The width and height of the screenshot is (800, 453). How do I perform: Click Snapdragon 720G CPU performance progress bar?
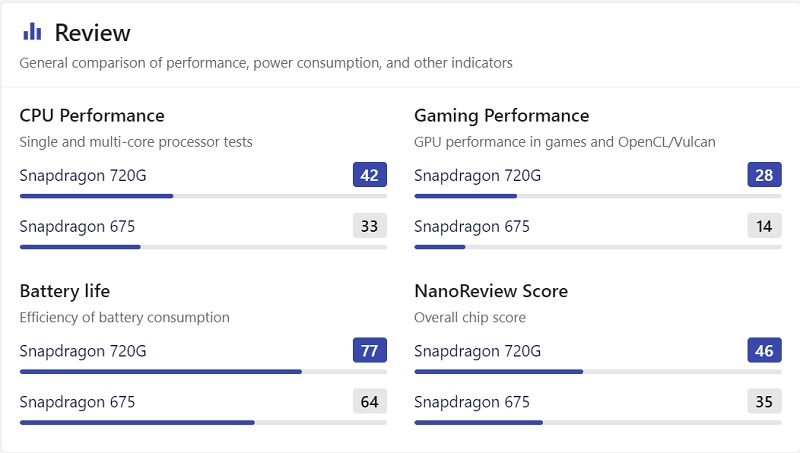203,196
